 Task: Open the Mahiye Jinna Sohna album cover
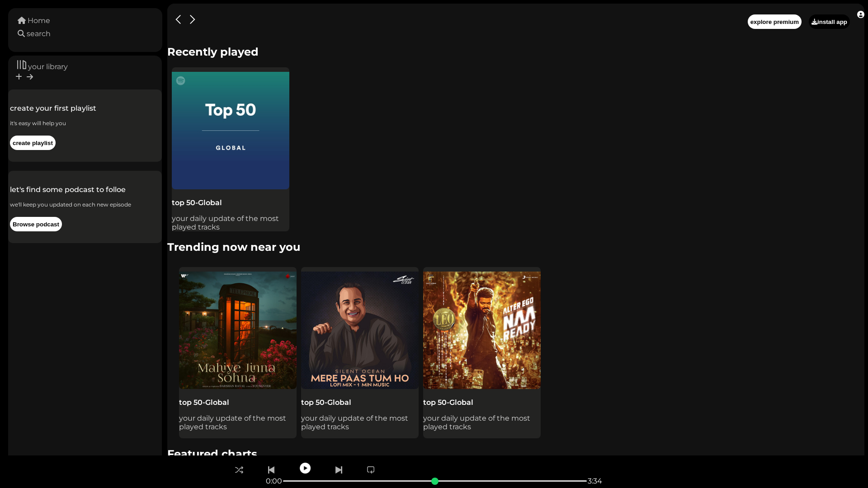point(238,330)
